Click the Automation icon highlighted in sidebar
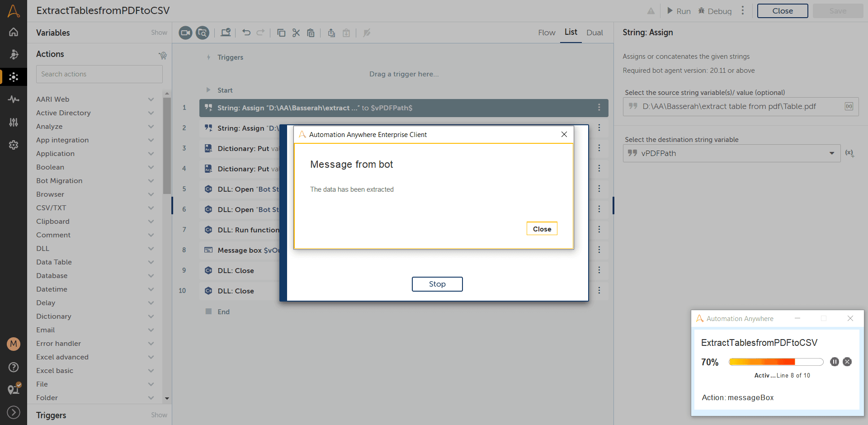 pos(14,77)
